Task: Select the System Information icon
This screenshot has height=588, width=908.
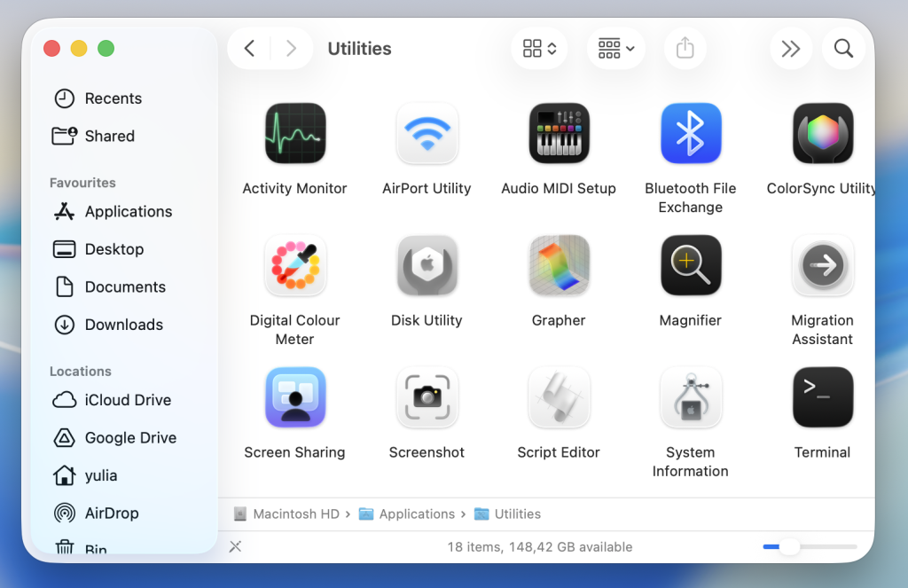Action: 691,397
